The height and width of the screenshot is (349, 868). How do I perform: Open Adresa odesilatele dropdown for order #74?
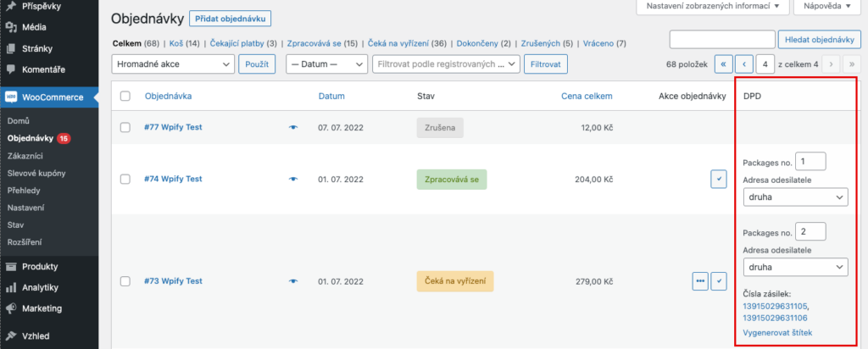(794, 197)
